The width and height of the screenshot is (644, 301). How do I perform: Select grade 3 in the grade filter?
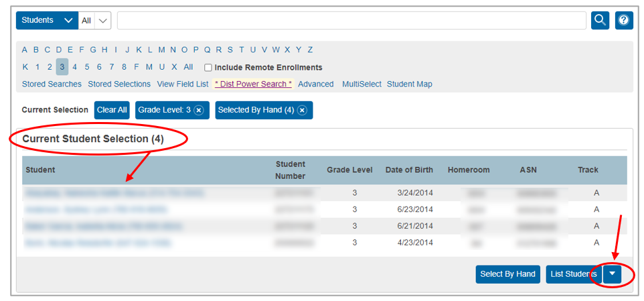62,67
